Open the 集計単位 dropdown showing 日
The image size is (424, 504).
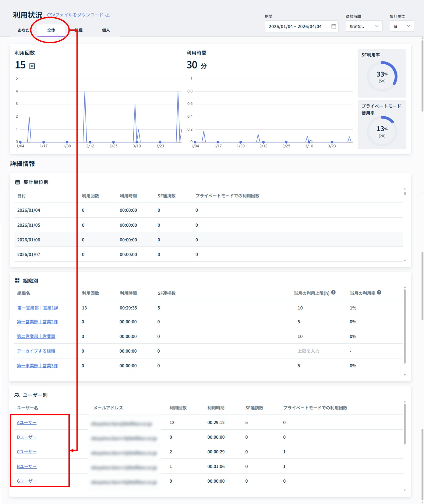(x=402, y=26)
